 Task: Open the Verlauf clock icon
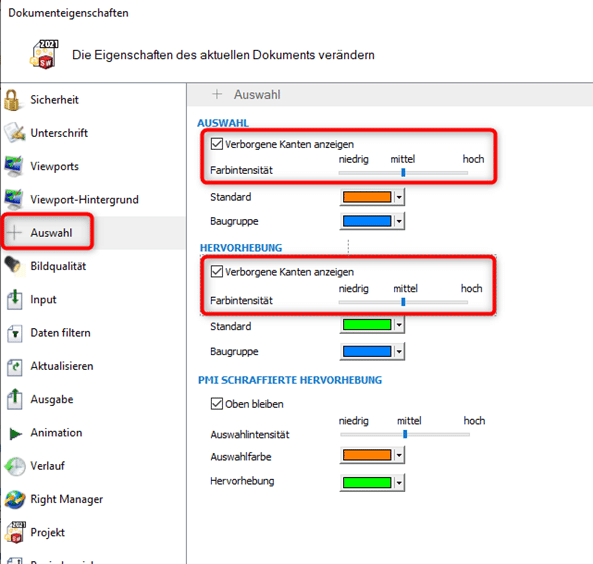[15, 466]
